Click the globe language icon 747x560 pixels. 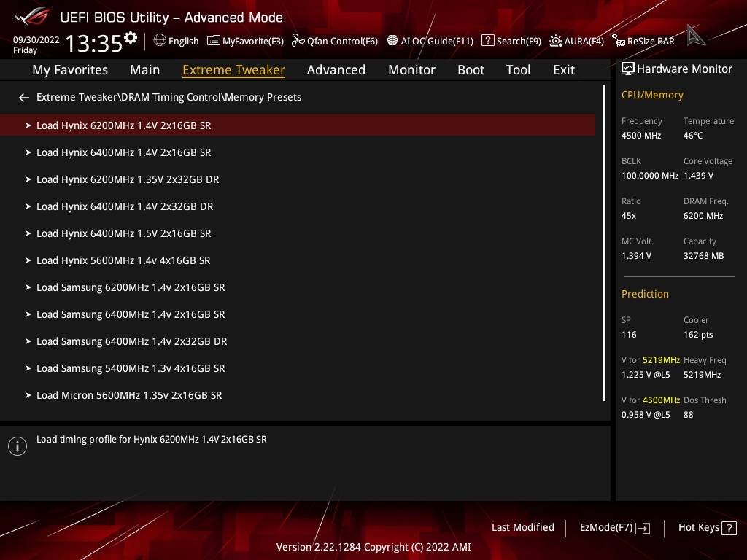tap(160, 41)
